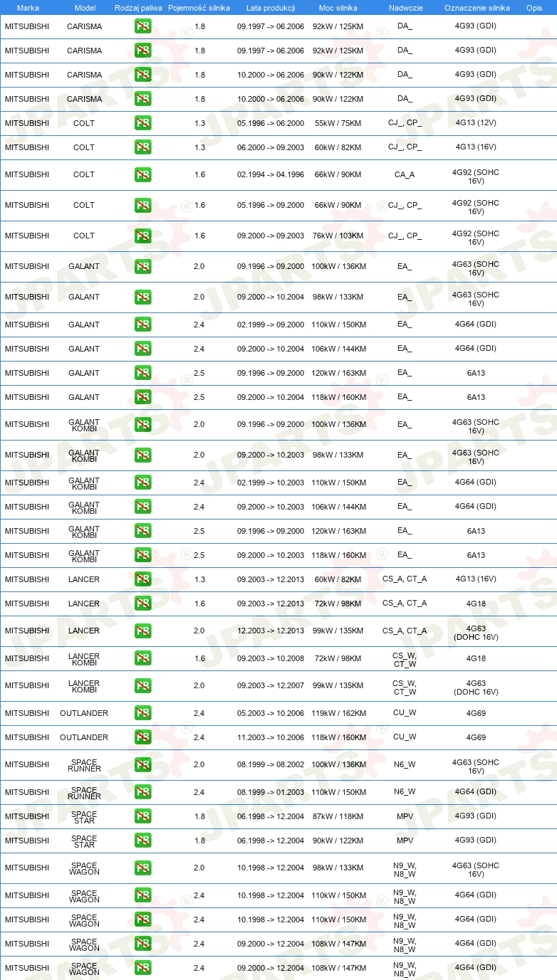Click the fuel icon in SPACE STAR 90kW row
Viewport: 557px width, 980px height.
point(142,841)
